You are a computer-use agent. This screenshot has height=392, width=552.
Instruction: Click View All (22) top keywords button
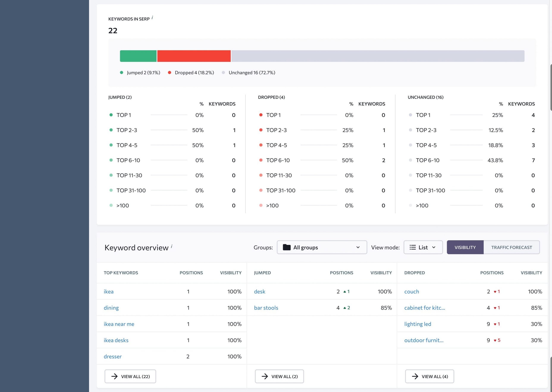point(130,376)
